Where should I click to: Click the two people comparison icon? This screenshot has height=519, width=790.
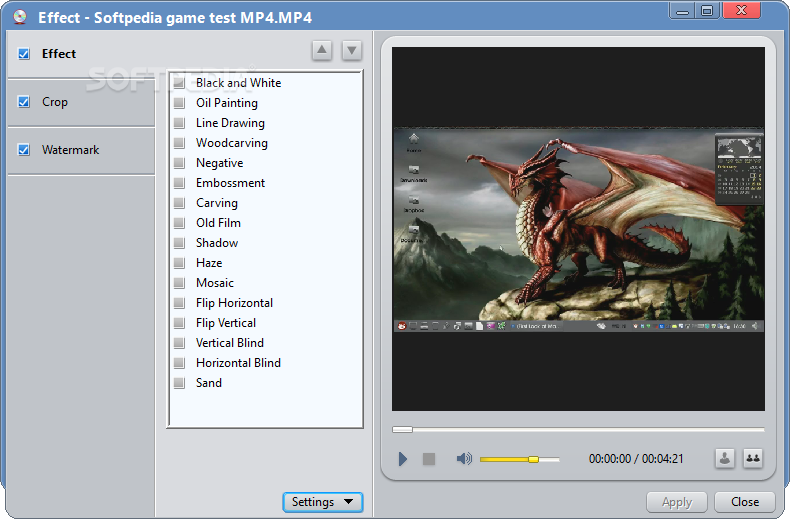click(x=753, y=459)
